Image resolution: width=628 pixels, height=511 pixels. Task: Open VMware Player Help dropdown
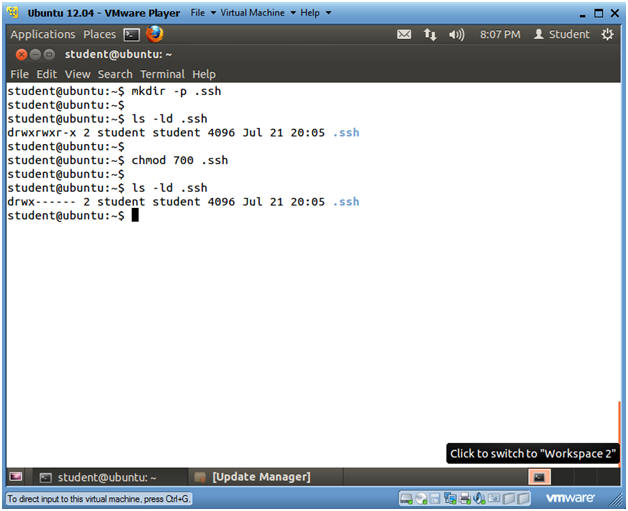(316, 13)
